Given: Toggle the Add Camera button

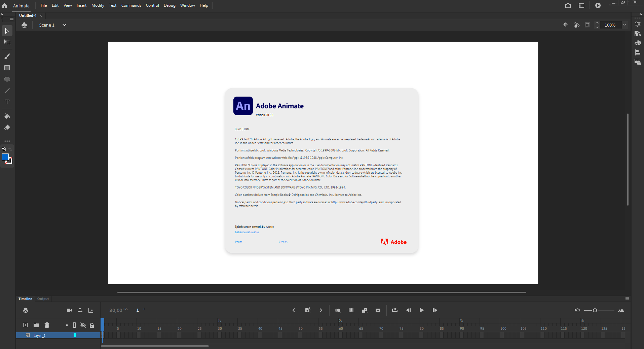Looking at the screenshot, I should [69, 310].
